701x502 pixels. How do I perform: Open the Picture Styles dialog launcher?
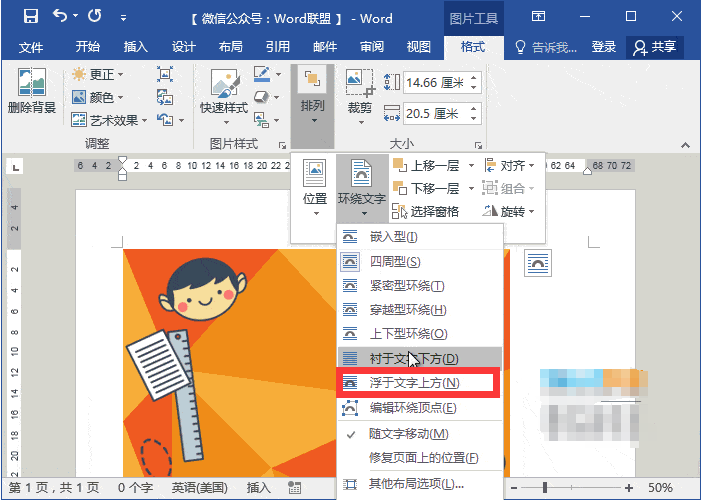pos(282,145)
